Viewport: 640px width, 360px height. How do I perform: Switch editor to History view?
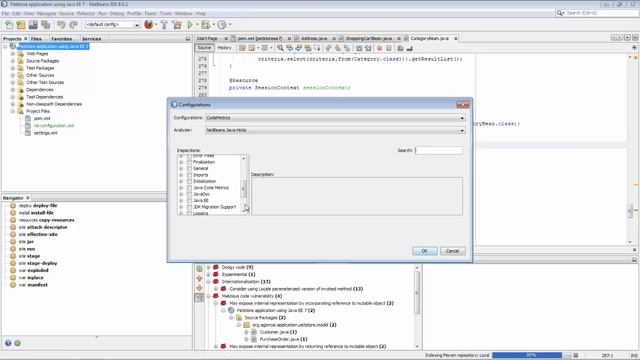(x=224, y=48)
